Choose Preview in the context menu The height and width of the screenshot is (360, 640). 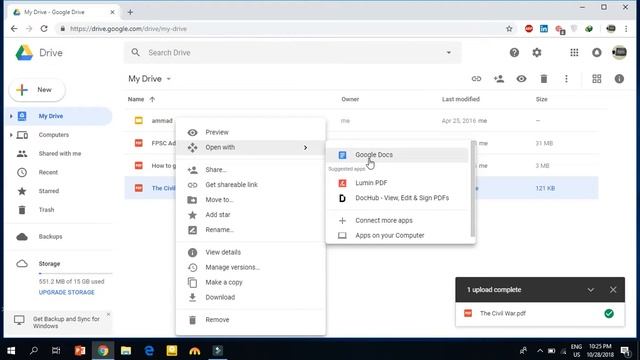click(x=251, y=132)
